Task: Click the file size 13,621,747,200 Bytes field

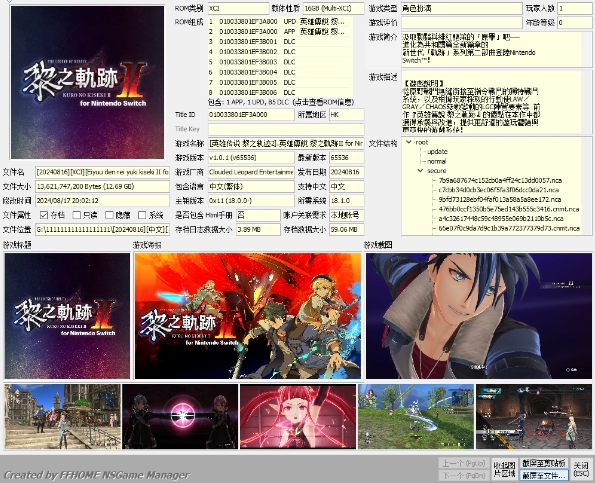Action: pyautogui.click(x=102, y=186)
